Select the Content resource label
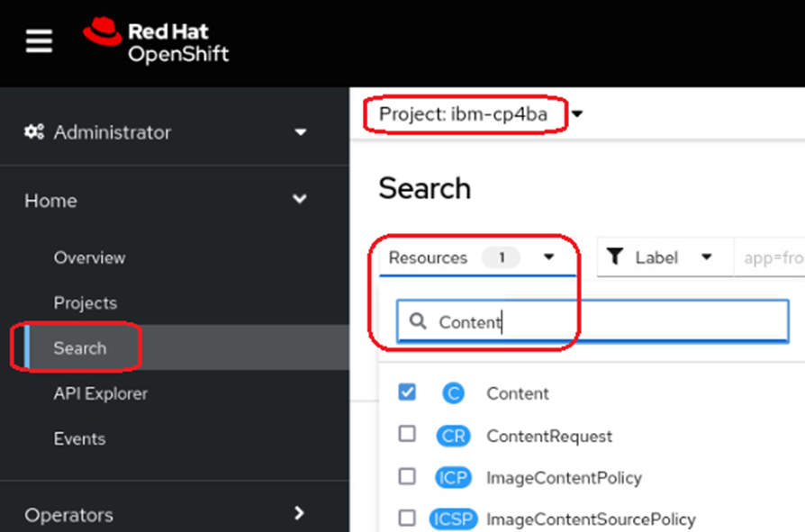Viewport: 805px width, 532px height. (518, 393)
